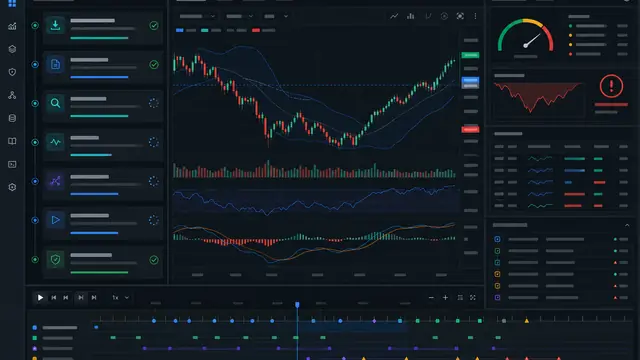640x360 pixels.
Task: Click the download icon in first pipeline step
Action: click(x=55, y=25)
